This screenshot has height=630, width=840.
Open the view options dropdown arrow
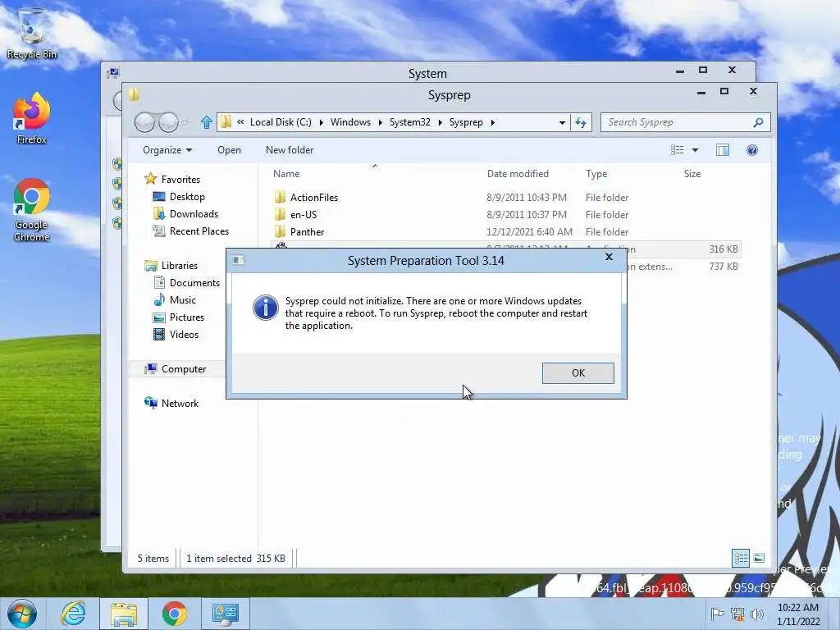(696, 150)
